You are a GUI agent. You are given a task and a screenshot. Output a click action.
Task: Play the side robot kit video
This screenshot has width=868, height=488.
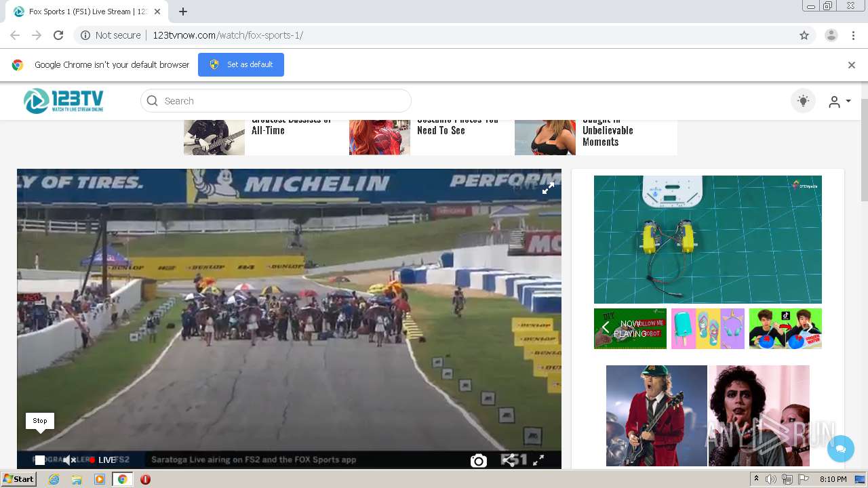[708, 239]
